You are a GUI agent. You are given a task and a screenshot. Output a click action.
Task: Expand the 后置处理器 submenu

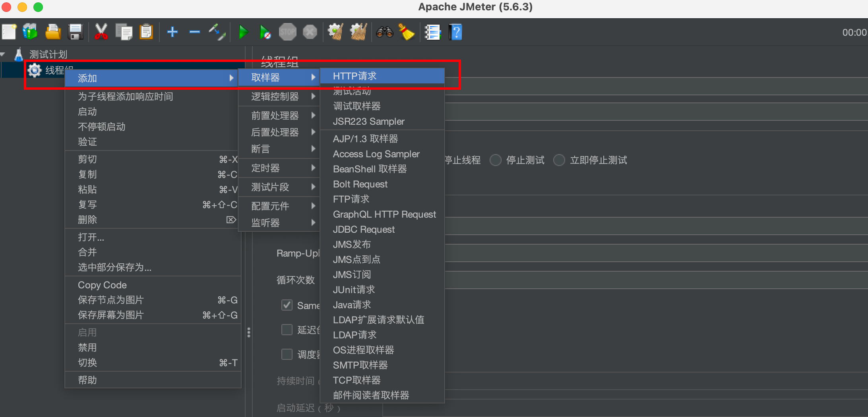tap(279, 132)
